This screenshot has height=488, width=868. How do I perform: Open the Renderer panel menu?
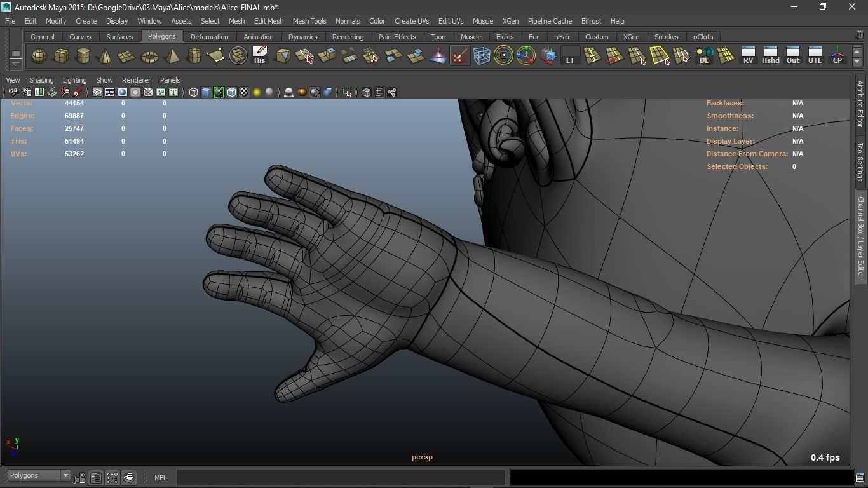pyautogui.click(x=136, y=80)
